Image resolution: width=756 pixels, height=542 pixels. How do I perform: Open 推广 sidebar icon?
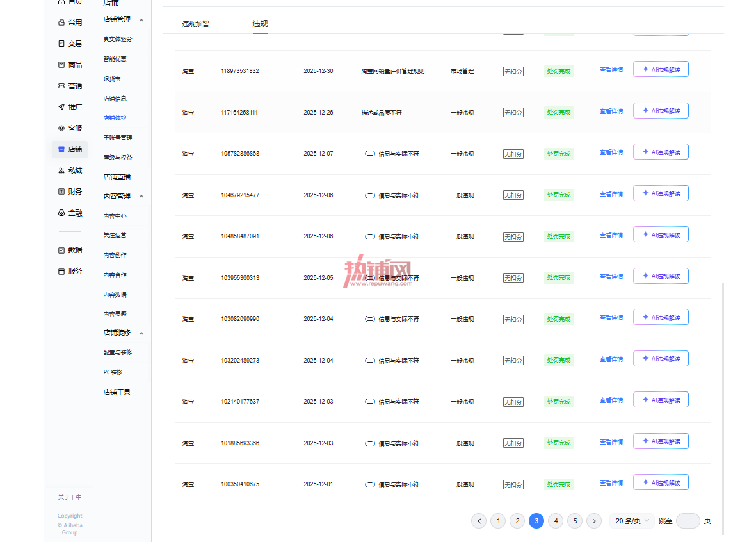point(70,107)
